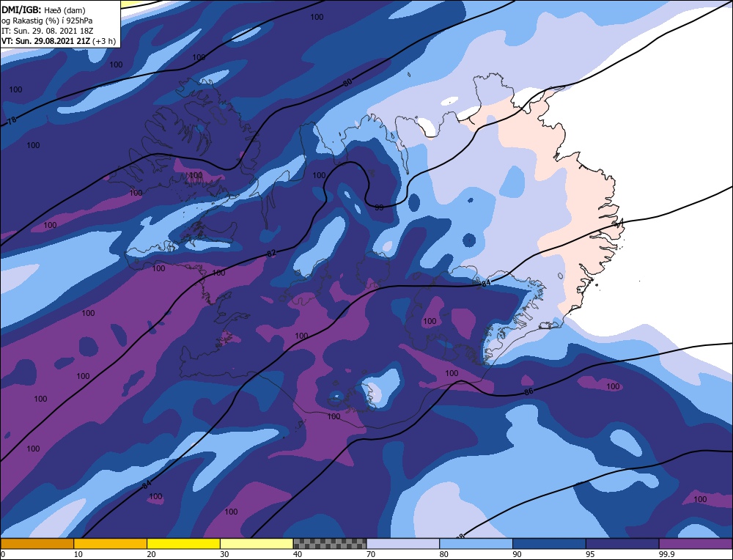Click the '95' legend scale value
This screenshot has width=733, height=560.
click(x=590, y=554)
